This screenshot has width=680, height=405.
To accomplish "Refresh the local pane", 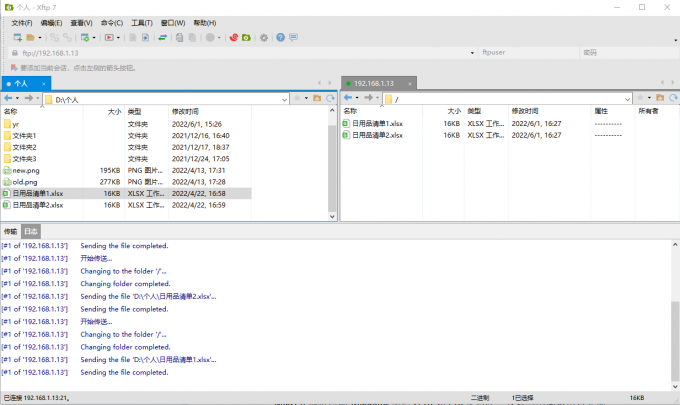I will (330, 98).
